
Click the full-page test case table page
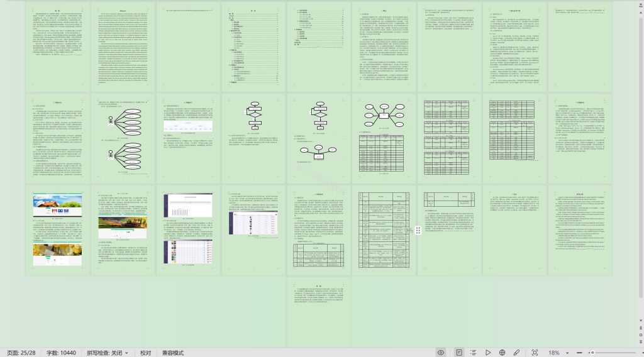[x=384, y=230]
